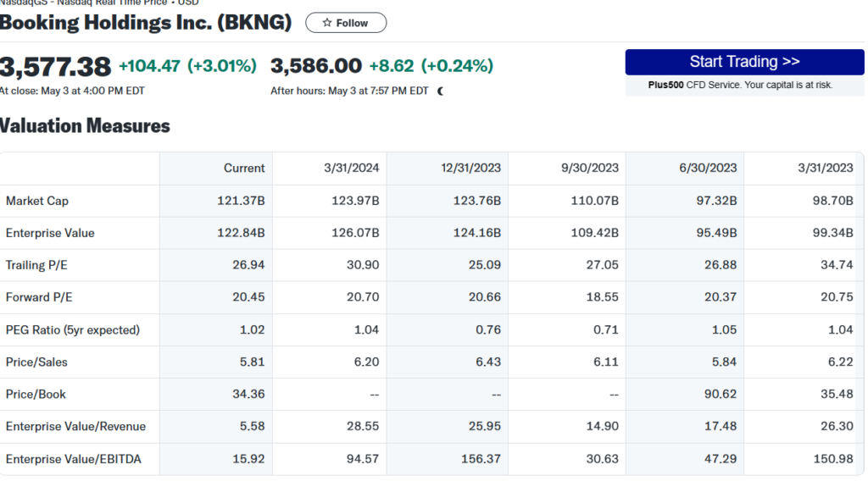The width and height of the screenshot is (868, 481).
Task: Click current Market Cap value 121.37B
Action: pos(241,201)
